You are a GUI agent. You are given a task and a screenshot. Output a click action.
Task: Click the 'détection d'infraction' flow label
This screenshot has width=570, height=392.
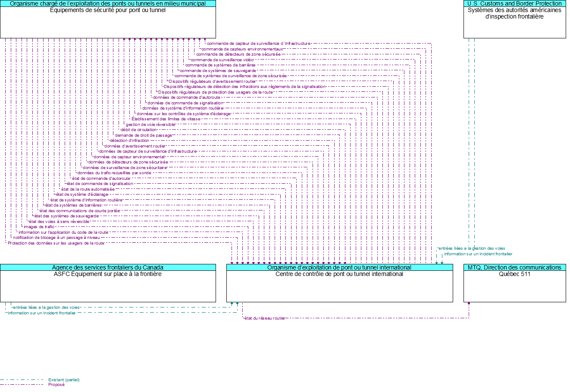(129, 141)
